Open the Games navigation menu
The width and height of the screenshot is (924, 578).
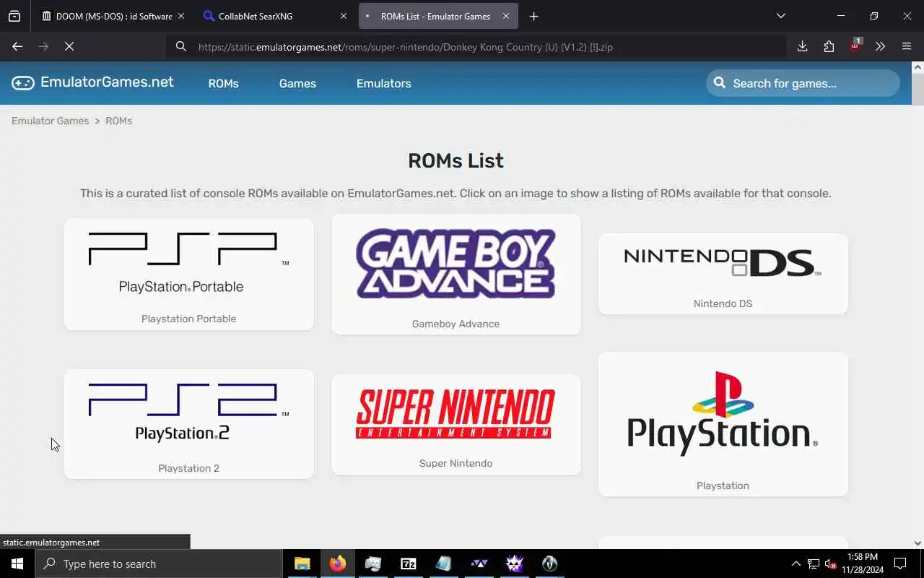tap(297, 84)
